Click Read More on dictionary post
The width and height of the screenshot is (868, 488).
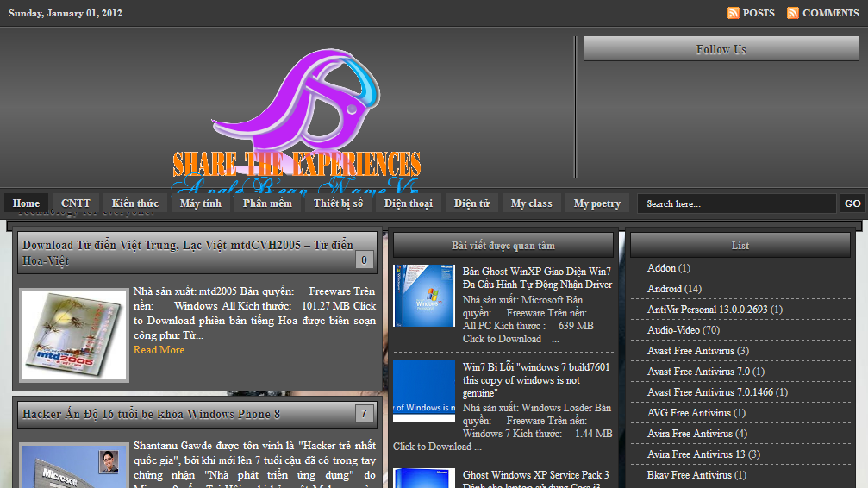pos(163,350)
